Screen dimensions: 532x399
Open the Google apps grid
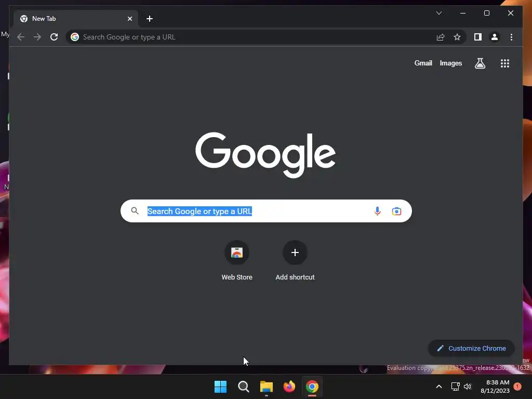click(x=505, y=63)
